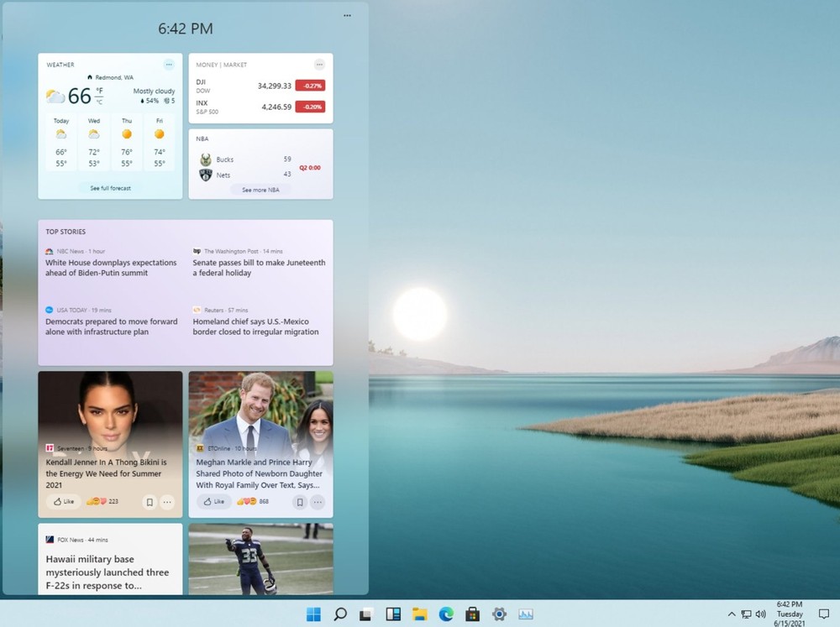Launch Microsoft Edge from taskbar
This screenshot has height=627, width=840.
click(x=446, y=614)
